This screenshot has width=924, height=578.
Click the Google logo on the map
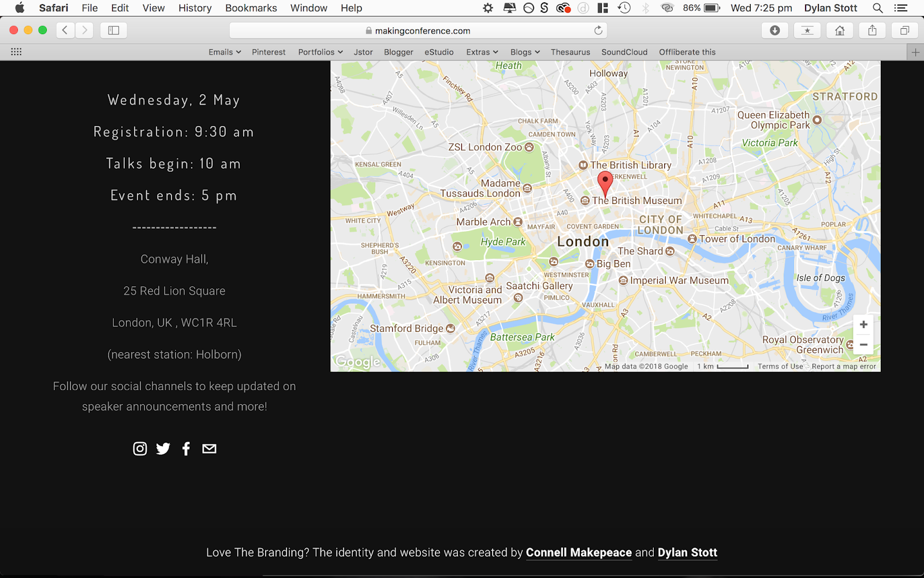[358, 362]
